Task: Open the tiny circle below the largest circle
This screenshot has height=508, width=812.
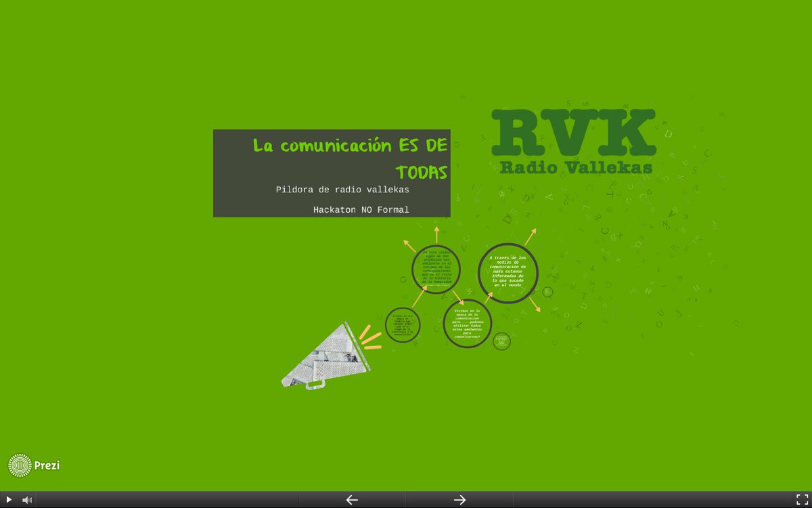Action: click(x=501, y=341)
